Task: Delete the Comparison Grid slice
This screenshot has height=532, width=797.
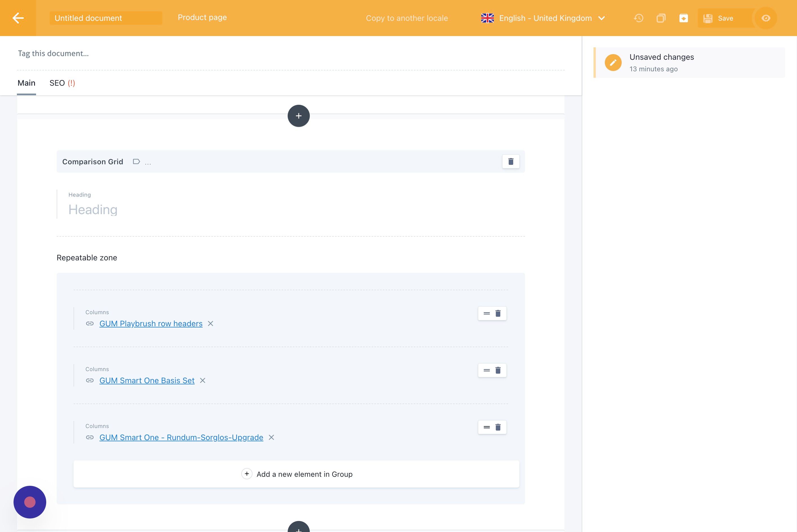Action: [511, 161]
